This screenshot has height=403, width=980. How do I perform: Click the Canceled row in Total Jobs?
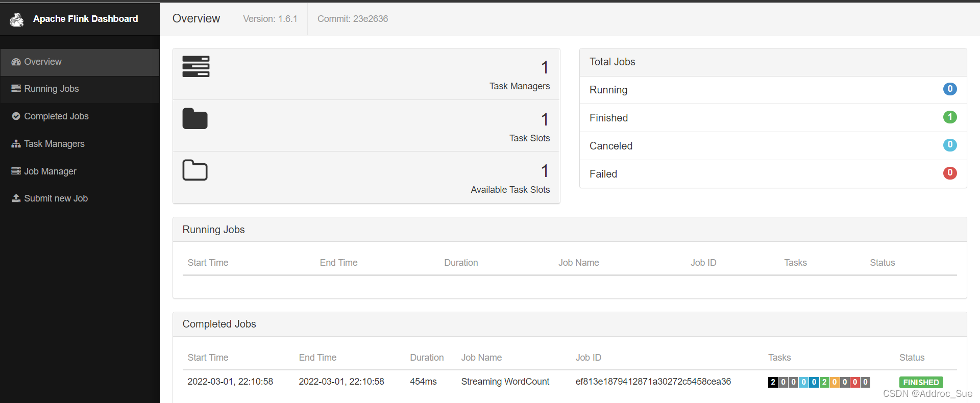(773, 146)
